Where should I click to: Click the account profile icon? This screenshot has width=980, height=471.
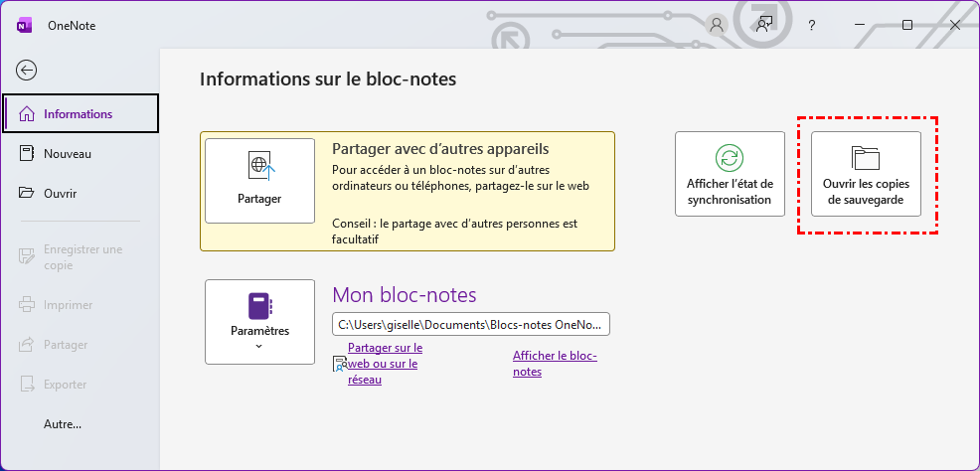pyautogui.click(x=717, y=25)
